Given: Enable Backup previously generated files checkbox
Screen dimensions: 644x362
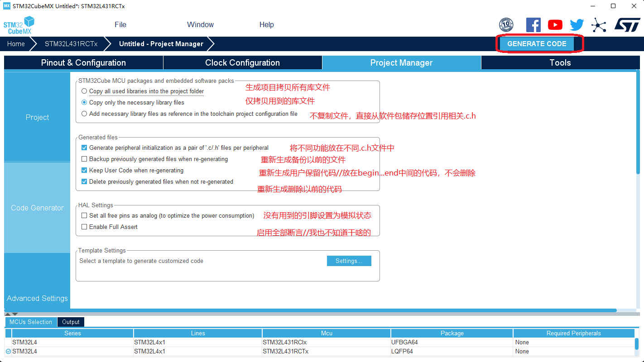Looking at the screenshot, I should click(x=84, y=159).
